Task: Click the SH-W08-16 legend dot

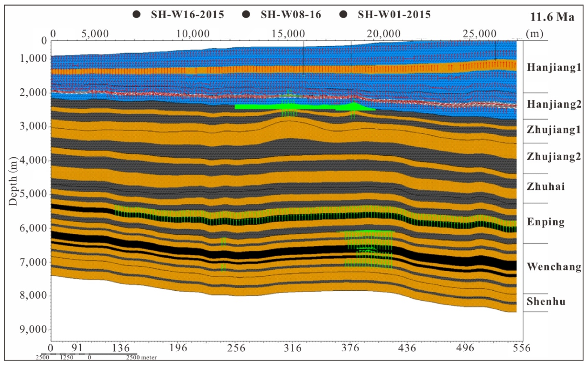Action: tap(246, 15)
